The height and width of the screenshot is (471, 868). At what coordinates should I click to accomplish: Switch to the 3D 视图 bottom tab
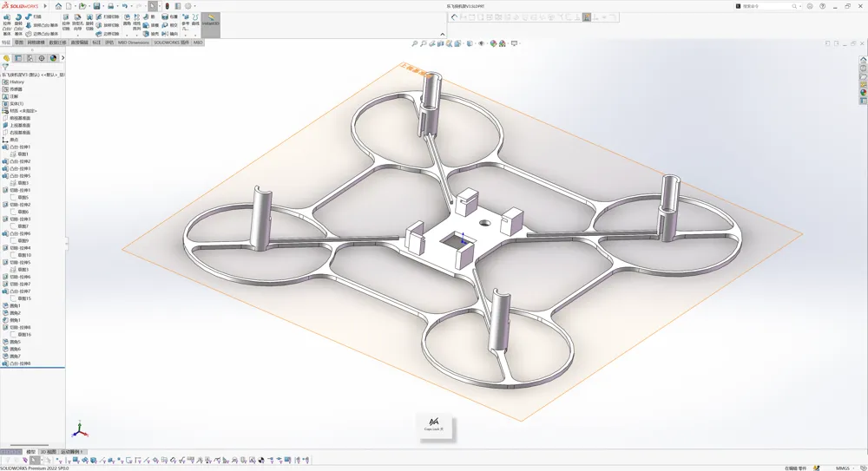49,452
